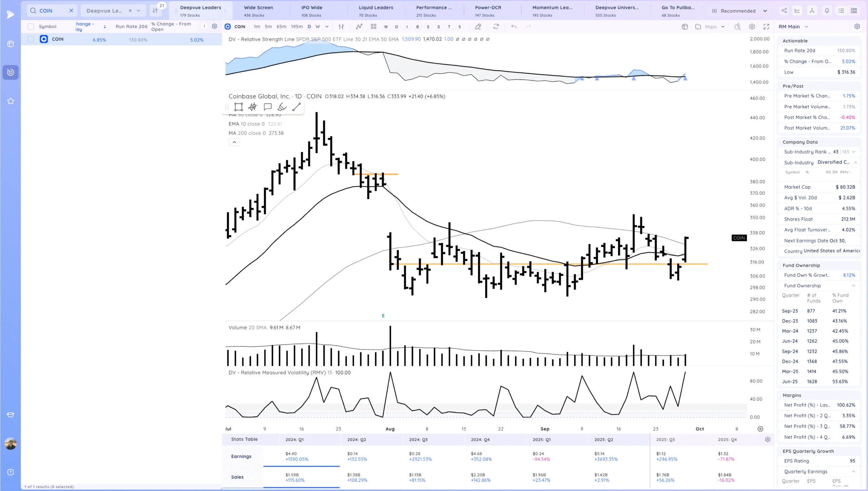The height and width of the screenshot is (491, 868).
Task: Expand the timeframe dropdown chevron after W
Action: pos(327,26)
